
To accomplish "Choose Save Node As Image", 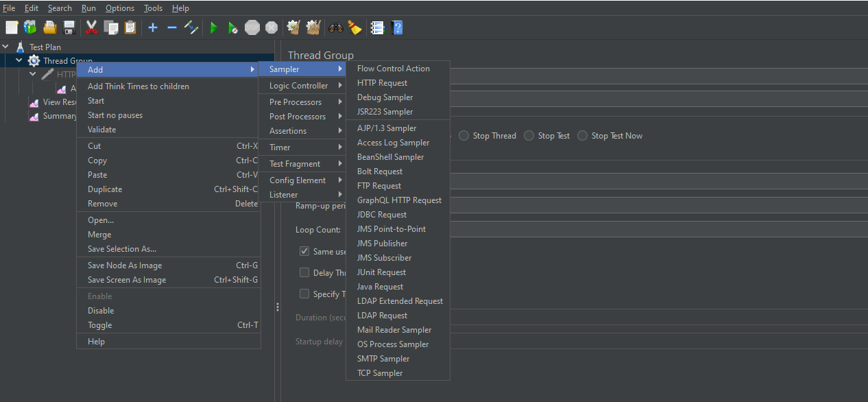I will (x=169, y=265).
